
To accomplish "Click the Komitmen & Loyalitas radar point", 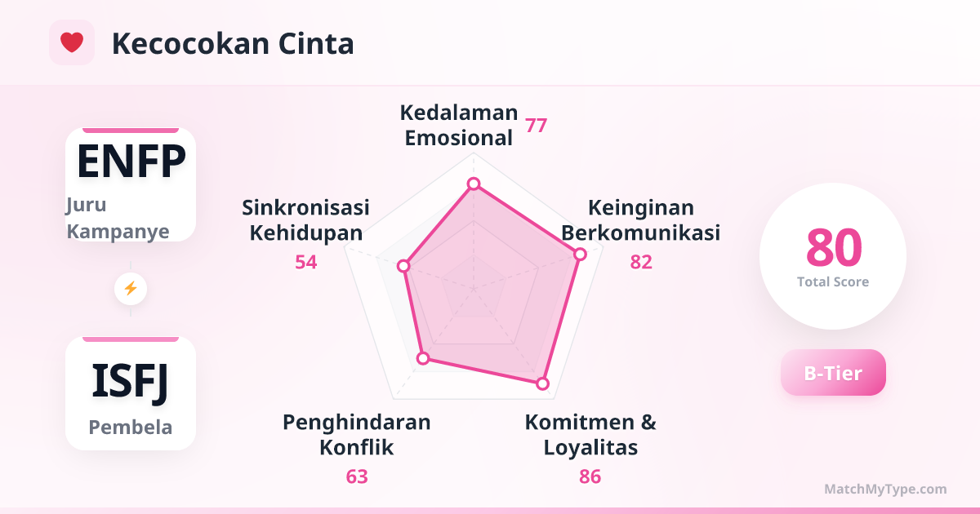I will click(541, 383).
